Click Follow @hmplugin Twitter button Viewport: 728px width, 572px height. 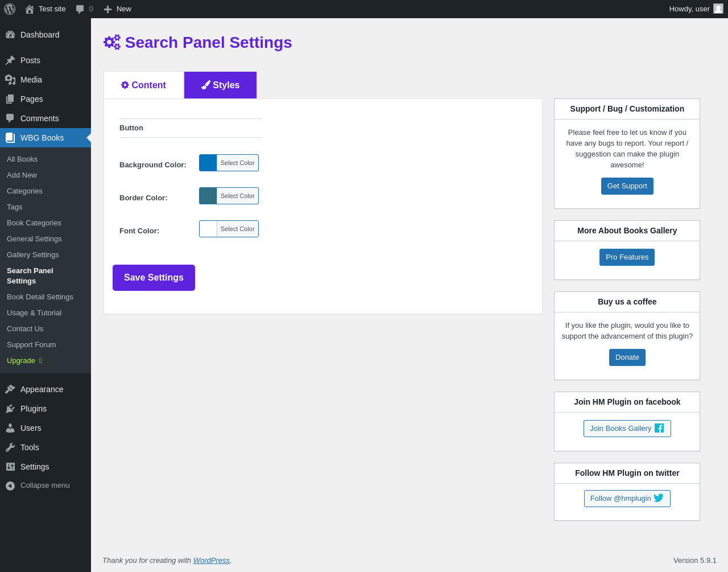click(x=627, y=499)
